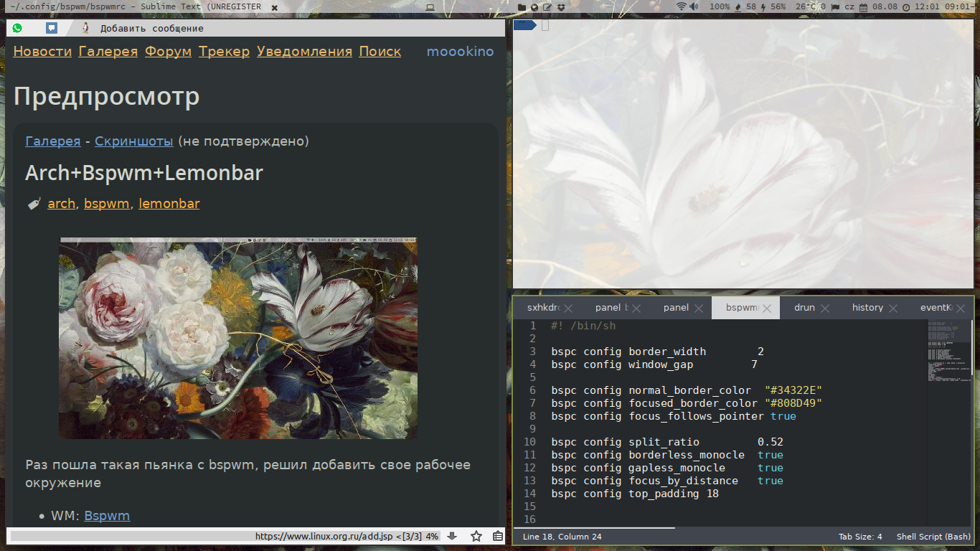Open the Уведомления link
Screen dimensions: 980x551
pyautogui.click(x=305, y=52)
